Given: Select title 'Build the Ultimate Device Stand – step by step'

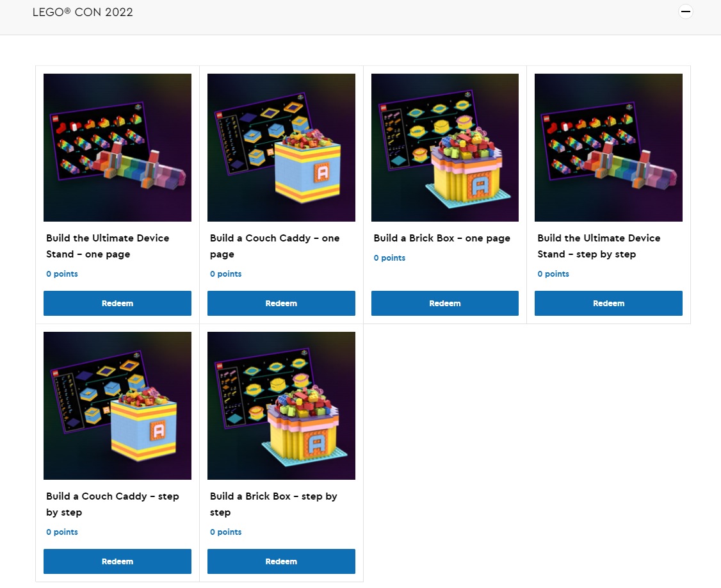Looking at the screenshot, I should pyautogui.click(x=599, y=246).
